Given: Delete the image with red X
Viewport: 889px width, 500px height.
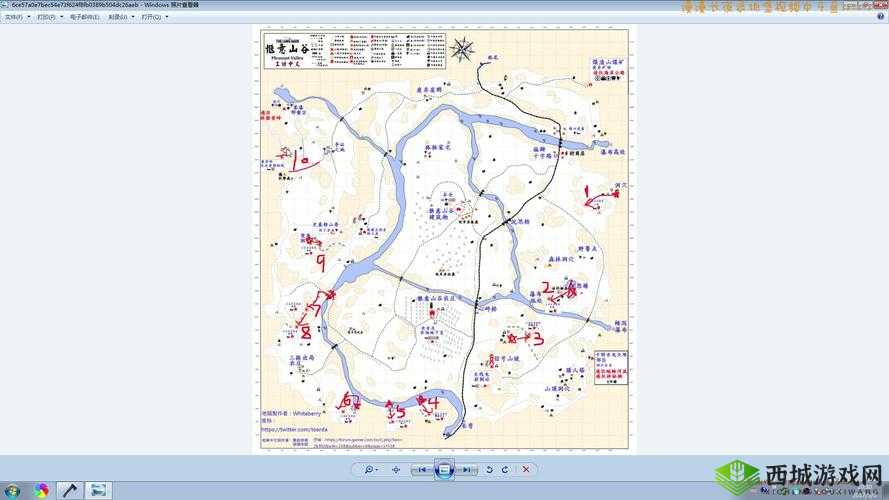Looking at the screenshot, I should [526, 469].
